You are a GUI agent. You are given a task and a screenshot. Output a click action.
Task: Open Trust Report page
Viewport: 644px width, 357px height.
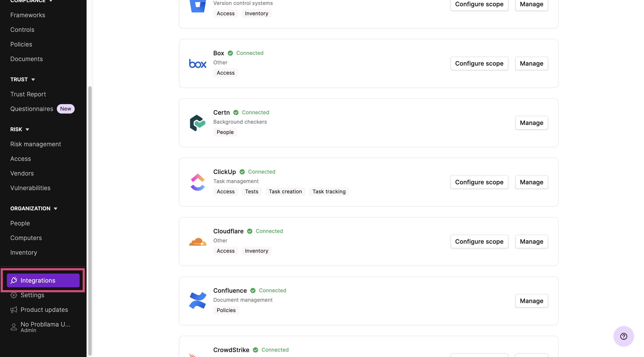[28, 94]
